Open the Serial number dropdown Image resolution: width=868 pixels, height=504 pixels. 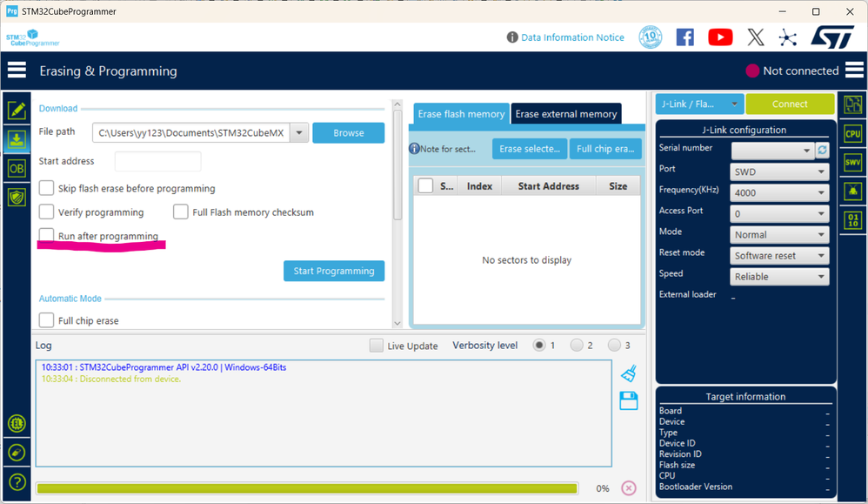(x=773, y=151)
